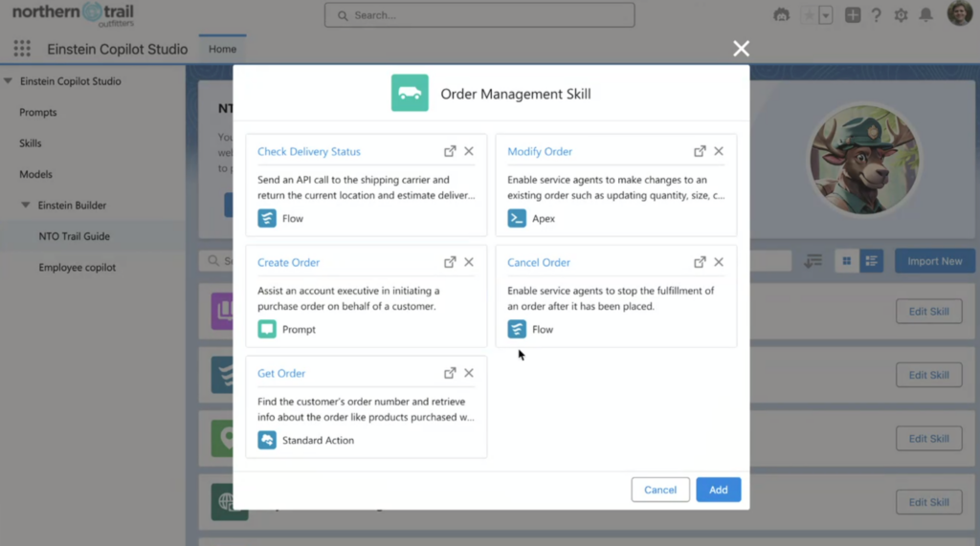Select the Home tab
The width and height of the screenshot is (980, 546).
pos(222,49)
